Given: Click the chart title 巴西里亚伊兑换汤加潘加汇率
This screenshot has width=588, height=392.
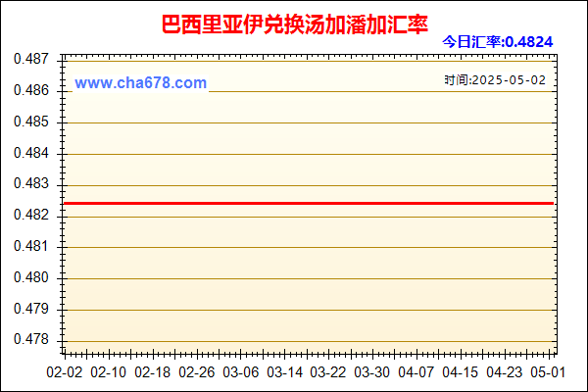Looking at the screenshot, I should coord(295,24).
